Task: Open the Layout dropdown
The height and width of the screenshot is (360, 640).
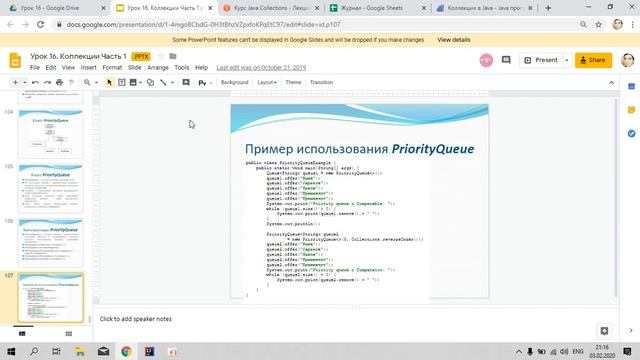Action: click(267, 82)
